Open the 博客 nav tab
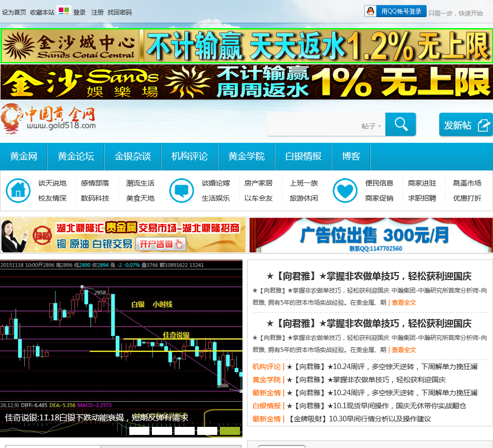This screenshot has height=448, width=493. click(351, 156)
